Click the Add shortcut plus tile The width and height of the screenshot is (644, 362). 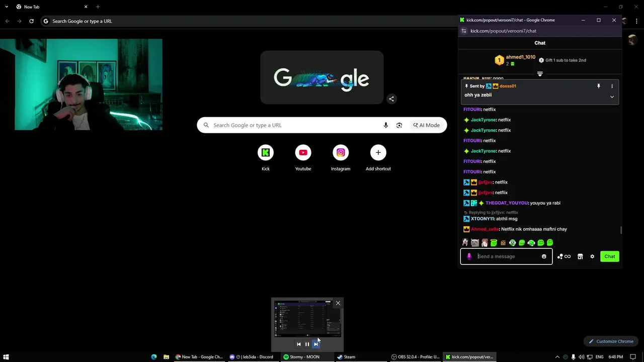point(378,158)
